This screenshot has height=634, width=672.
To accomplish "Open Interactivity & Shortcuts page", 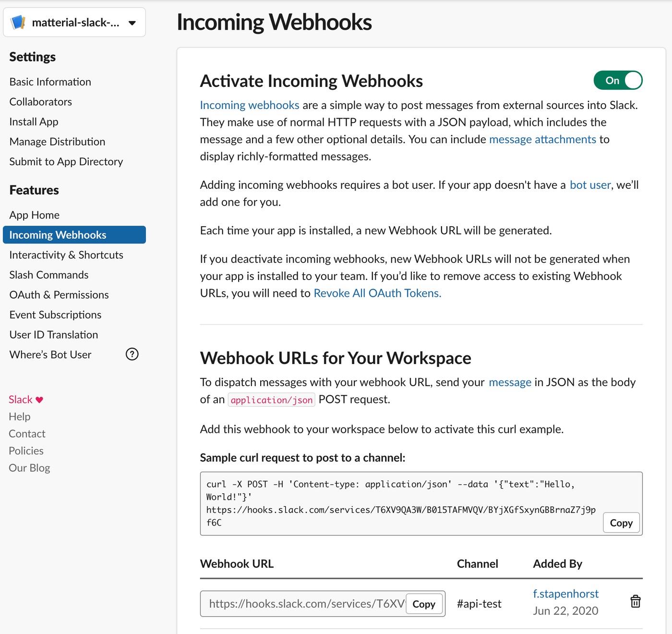I will [x=66, y=255].
